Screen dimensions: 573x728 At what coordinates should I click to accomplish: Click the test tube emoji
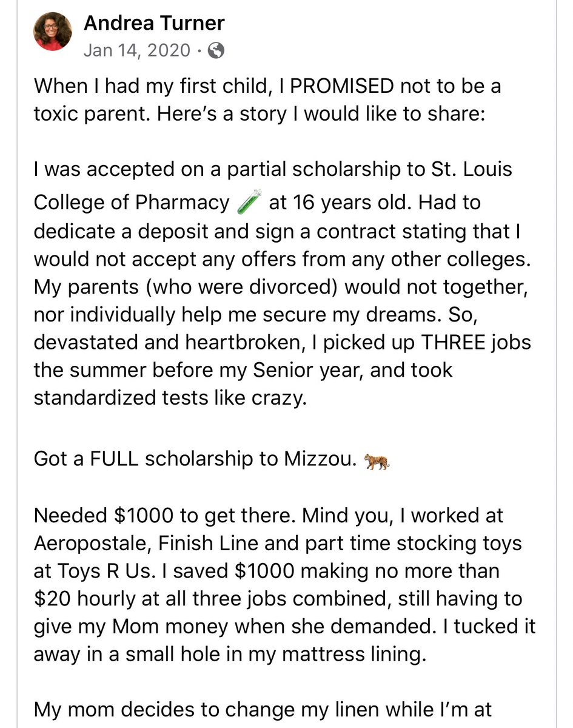[250, 202]
